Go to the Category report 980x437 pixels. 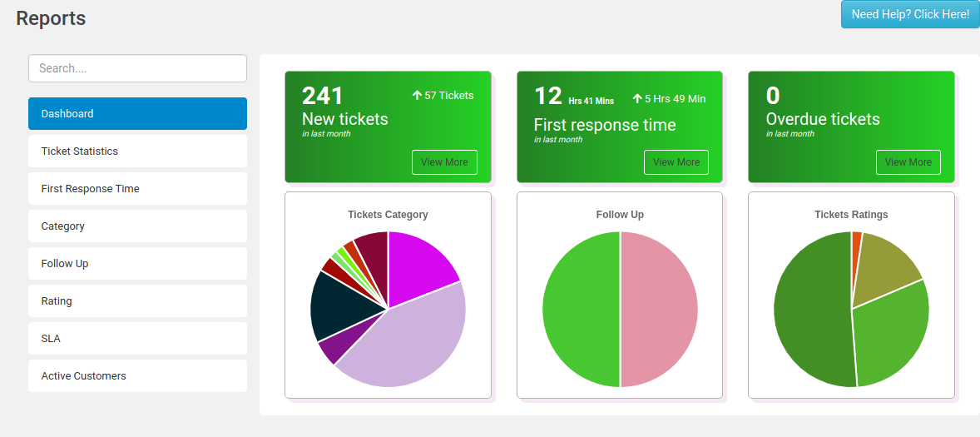pos(137,226)
